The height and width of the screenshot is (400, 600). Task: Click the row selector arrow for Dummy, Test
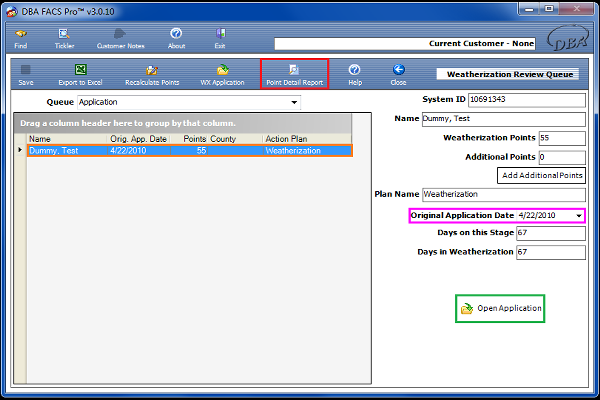20,150
